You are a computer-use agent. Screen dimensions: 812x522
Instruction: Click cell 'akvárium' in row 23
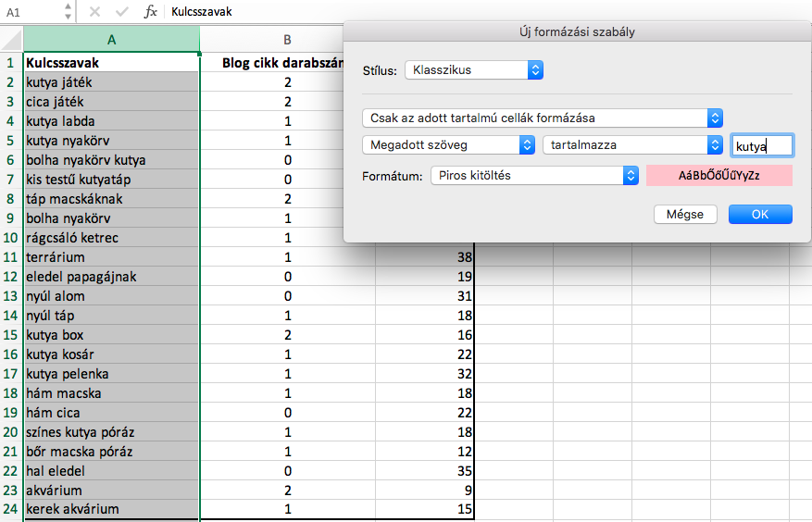[x=111, y=491]
